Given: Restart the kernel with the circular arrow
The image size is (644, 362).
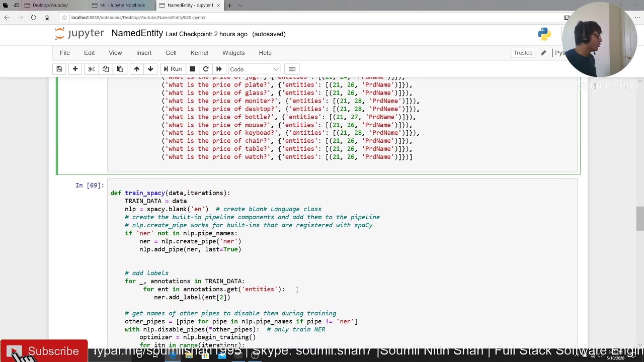Looking at the screenshot, I should pos(206,69).
